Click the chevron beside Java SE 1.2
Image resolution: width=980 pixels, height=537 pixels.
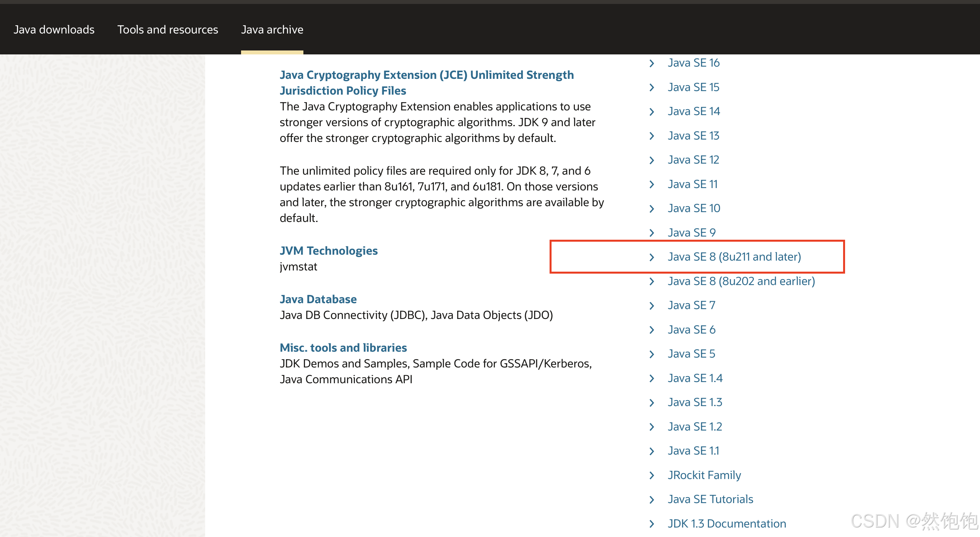click(652, 427)
